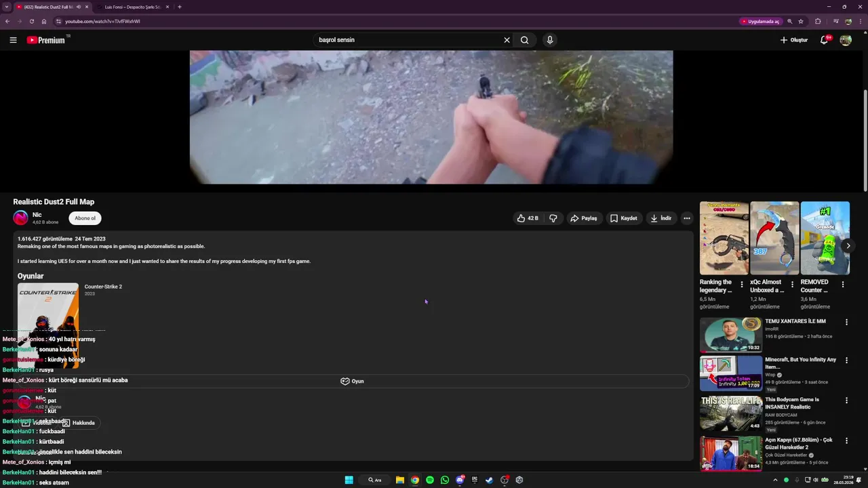This screenshot has height=488, width=868.
Task: Open xQc Almost Unboxed short
Action: 774,238
